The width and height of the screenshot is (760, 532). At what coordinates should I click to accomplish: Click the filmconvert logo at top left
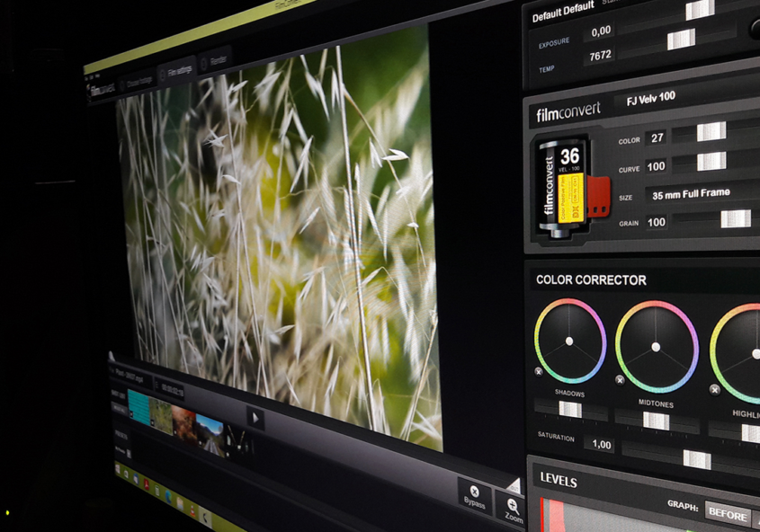coord(101,90)
